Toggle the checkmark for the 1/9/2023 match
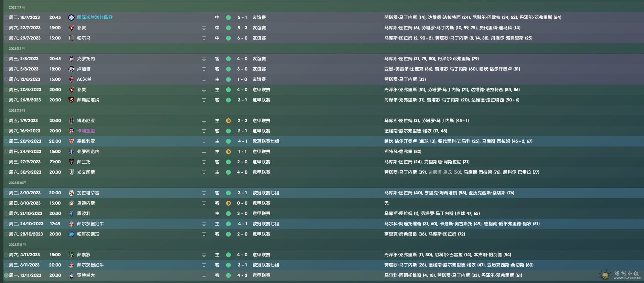The height and width of the screenshot is (283, 644). 6,121
